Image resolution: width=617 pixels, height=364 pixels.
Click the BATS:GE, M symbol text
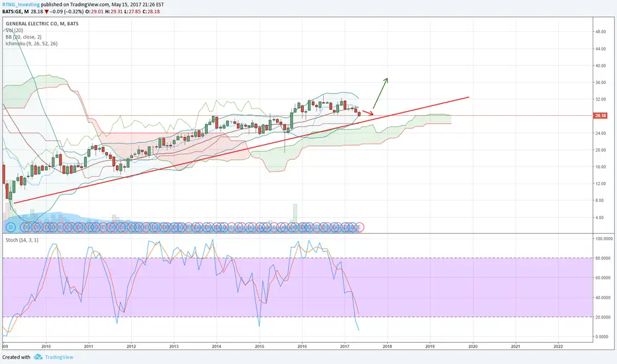[x=15, y=11]
